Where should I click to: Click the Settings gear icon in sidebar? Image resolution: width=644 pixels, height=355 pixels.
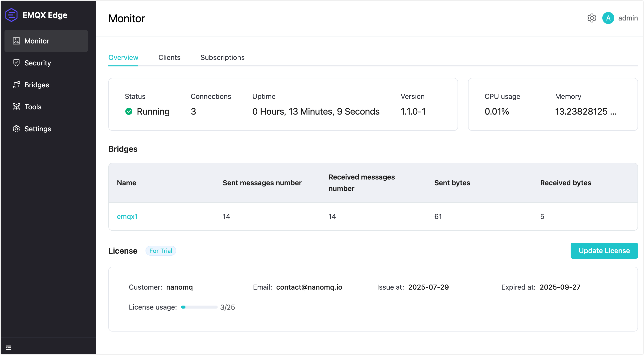(x=16, y=129)
